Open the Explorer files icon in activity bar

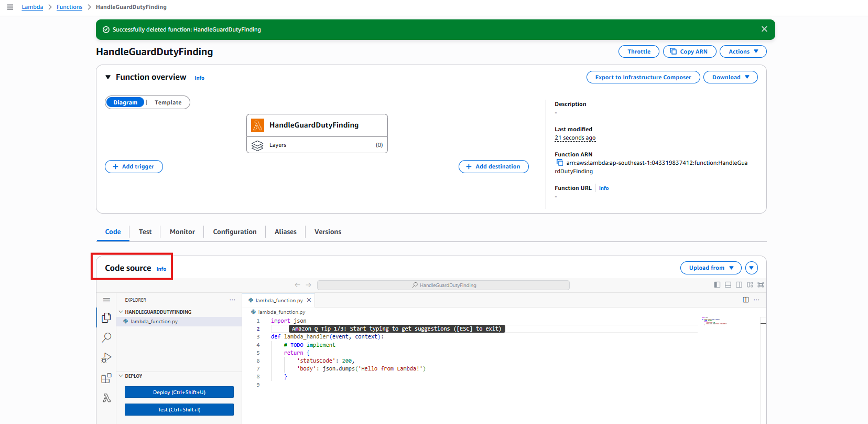pyautogui.click(x=106, y=317)
